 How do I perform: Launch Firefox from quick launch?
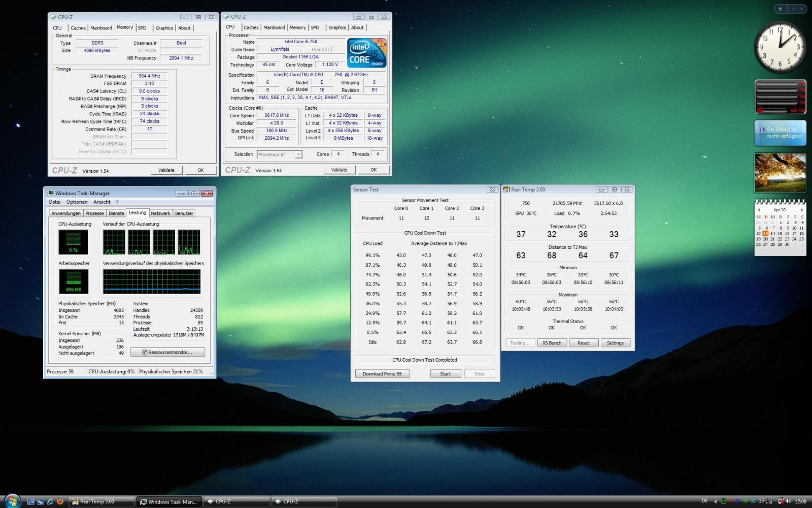[60, 501]
